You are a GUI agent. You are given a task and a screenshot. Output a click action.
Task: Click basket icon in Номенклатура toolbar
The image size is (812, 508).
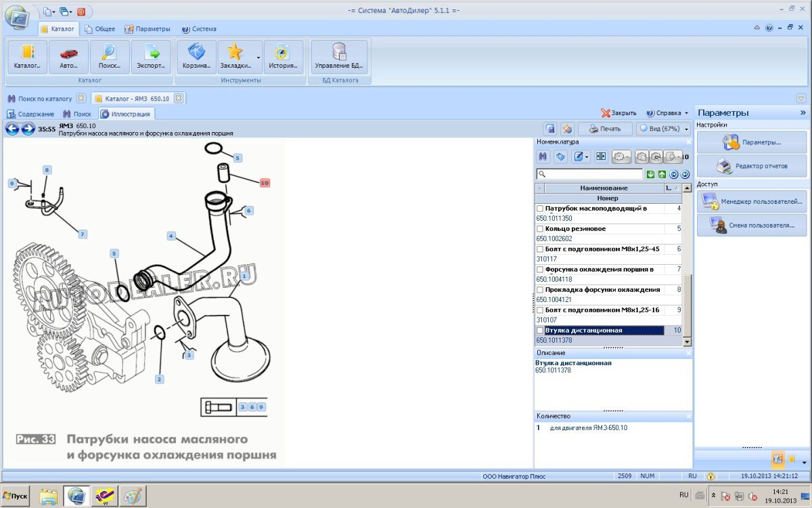(x=560, y=156)
